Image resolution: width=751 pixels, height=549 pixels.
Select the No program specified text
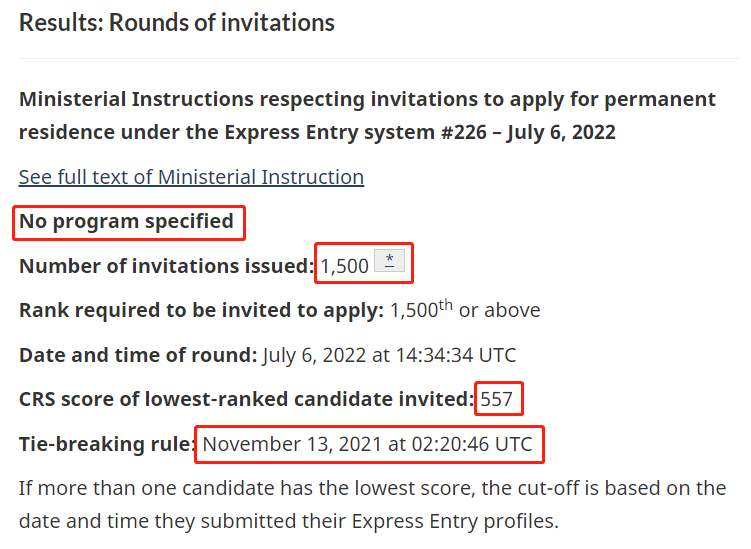pos(126,221)
